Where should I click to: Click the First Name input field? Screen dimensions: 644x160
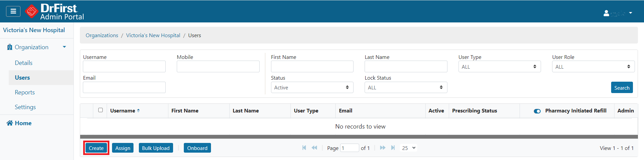coord(312,66)
